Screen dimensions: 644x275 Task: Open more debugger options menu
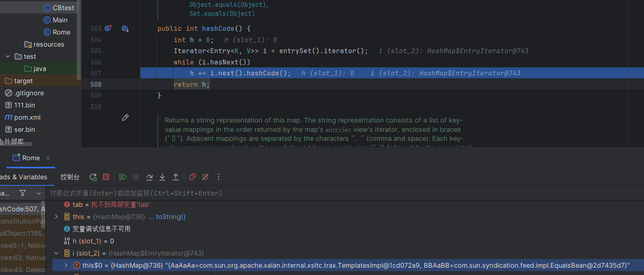point(219,177)
